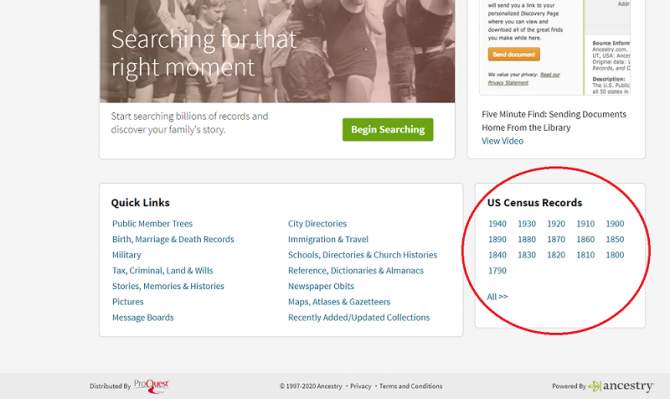Select the 1790 census link
This screenshot has height=399, width=670.
497,270
